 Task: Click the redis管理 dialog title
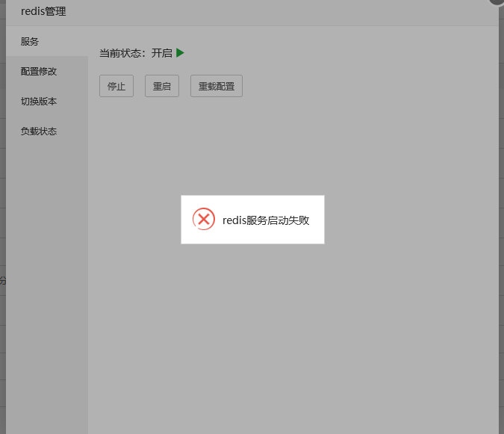43,11
